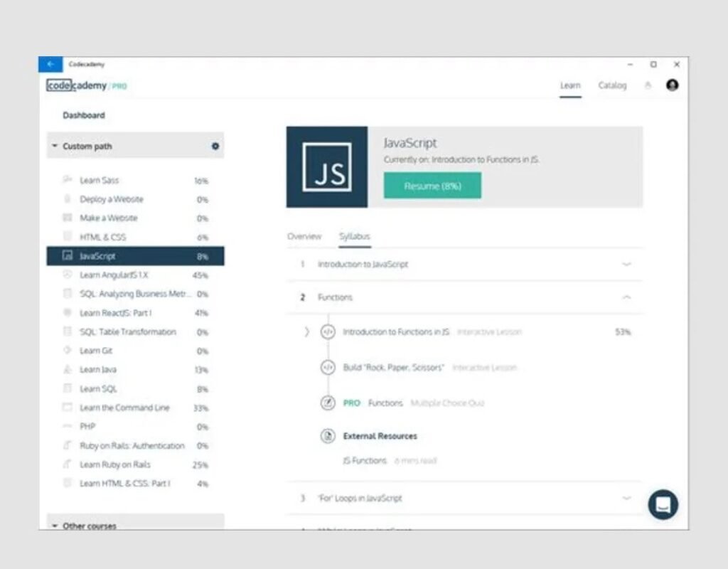Click the Functions unit title
This screenshot has height=569, width=728.
(335, 297)
